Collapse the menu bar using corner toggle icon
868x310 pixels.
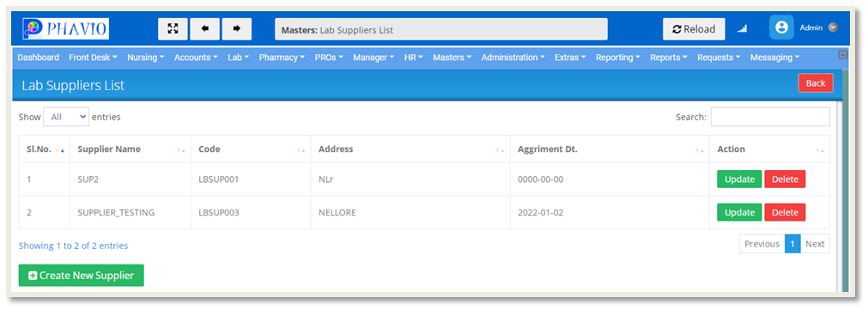point(842,54)
